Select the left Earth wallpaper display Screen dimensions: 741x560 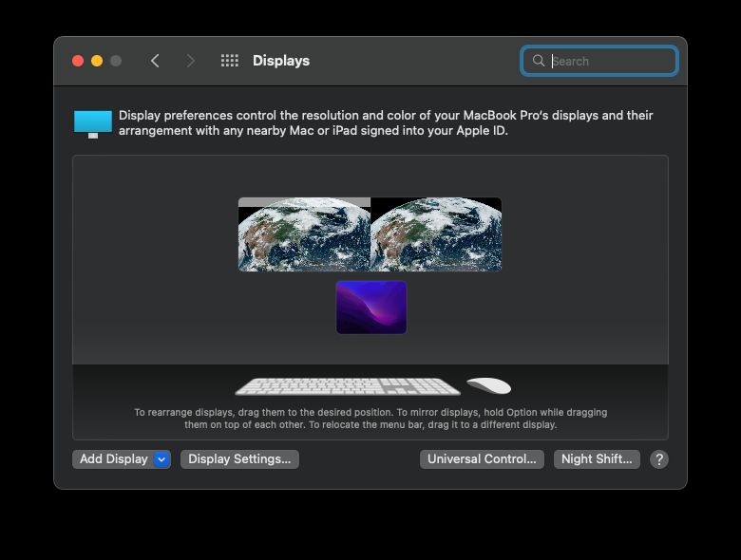[x=304, y=239]
